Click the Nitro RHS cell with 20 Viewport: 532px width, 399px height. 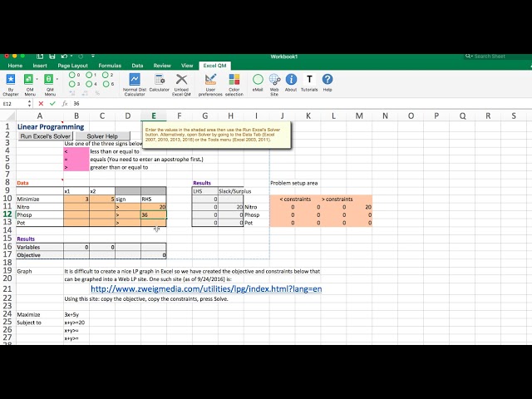click(x=154, y=207)
